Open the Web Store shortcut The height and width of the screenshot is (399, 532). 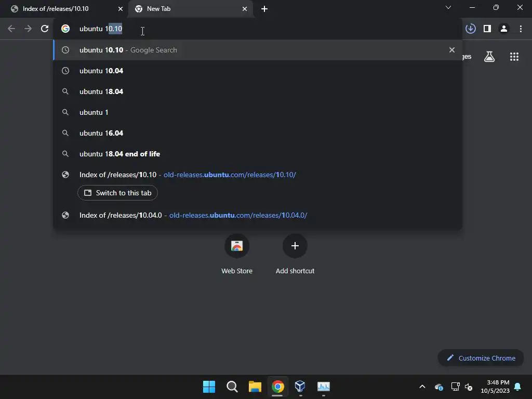tap(237, 254)
